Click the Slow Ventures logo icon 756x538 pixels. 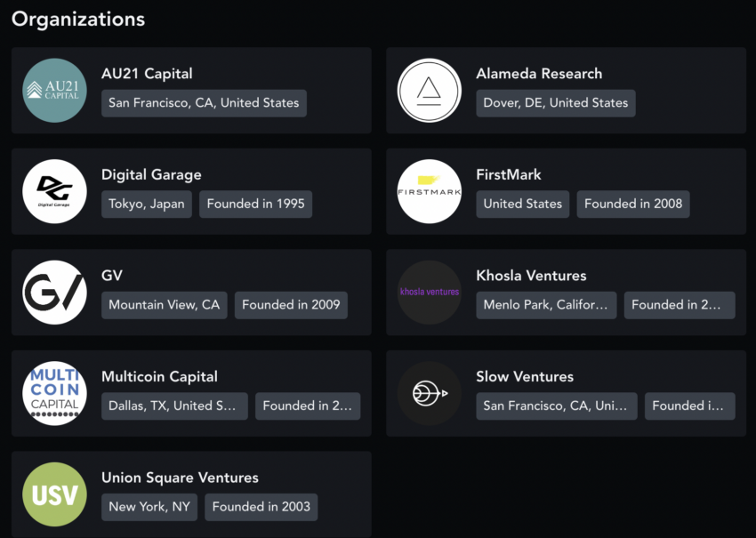(x=429, y=393)
